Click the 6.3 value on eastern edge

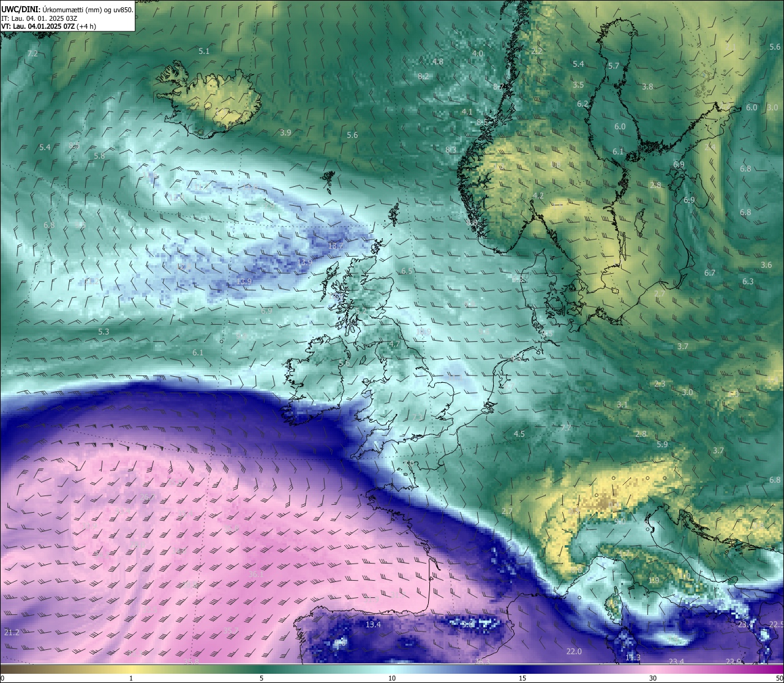click(x=748, y=281)
